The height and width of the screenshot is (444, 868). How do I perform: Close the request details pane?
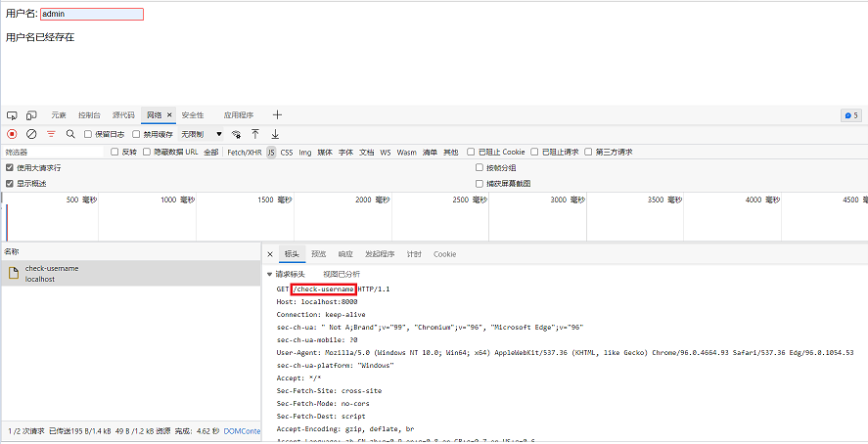(x=270, y=254)
